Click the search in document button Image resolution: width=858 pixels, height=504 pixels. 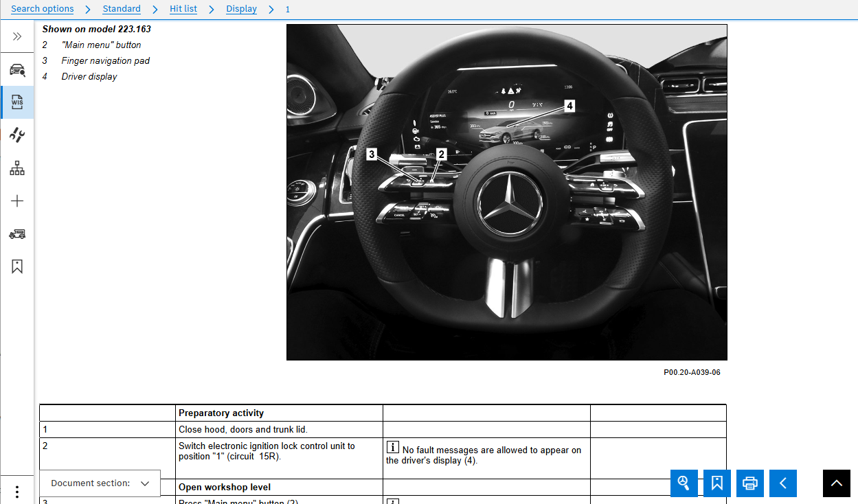coord(684,483)
